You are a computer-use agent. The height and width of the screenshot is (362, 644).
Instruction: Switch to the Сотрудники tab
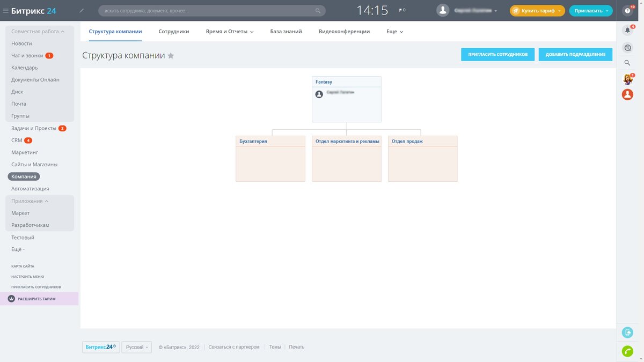click(x=174, y=32)
